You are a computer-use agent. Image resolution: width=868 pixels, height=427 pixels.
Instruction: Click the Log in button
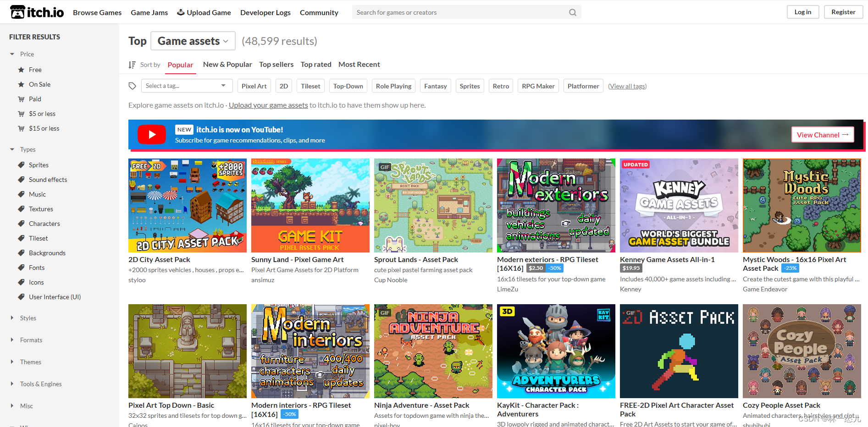[x=803, y=12]
